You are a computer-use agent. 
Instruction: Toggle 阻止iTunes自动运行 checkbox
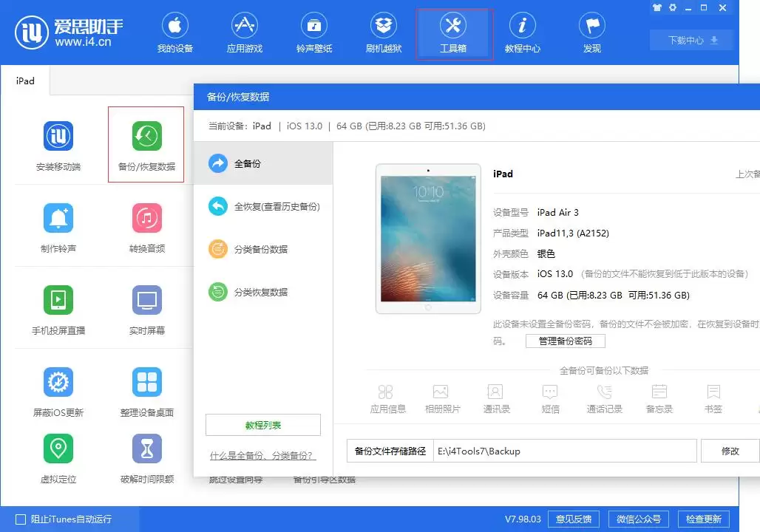21,519
